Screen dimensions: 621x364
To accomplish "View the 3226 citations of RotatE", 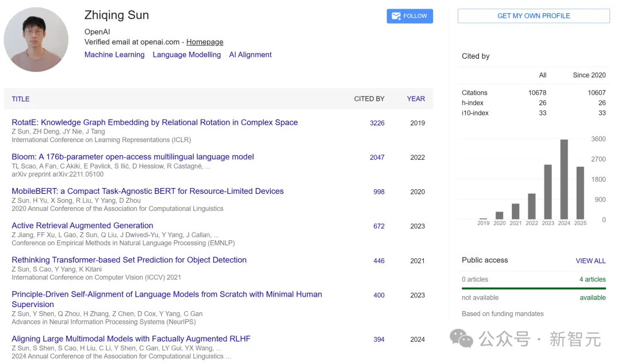I will (x=377, y=123).
